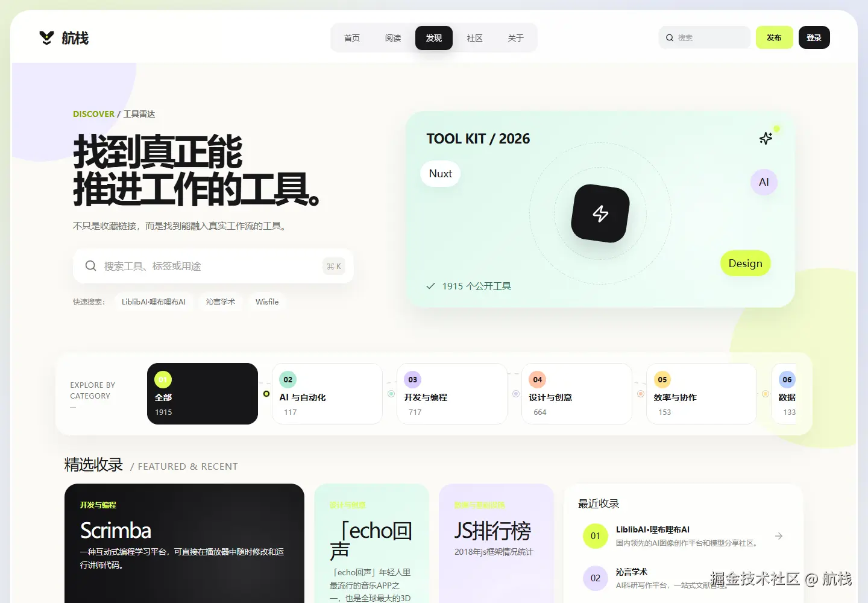
Task: Open the 「echo回声」 featured card
Action: click(x=372, y=543)
